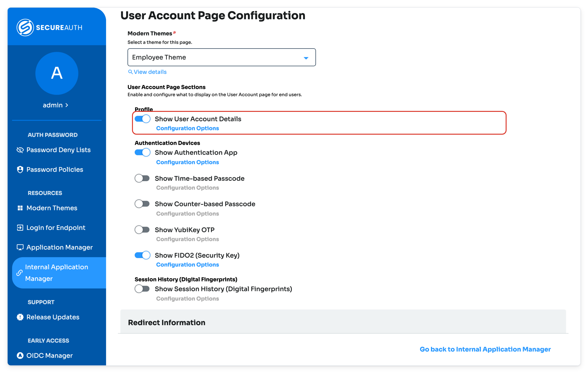The height and width of the screenshot is (373, 588).
Task: Click the magnifier icon beside View details
Action: [130, 72]
